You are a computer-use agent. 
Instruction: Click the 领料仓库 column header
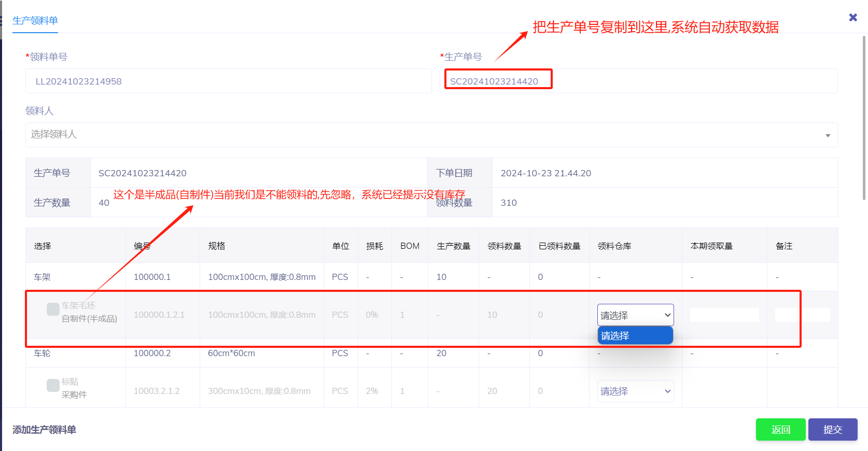(x=614, y=246)
